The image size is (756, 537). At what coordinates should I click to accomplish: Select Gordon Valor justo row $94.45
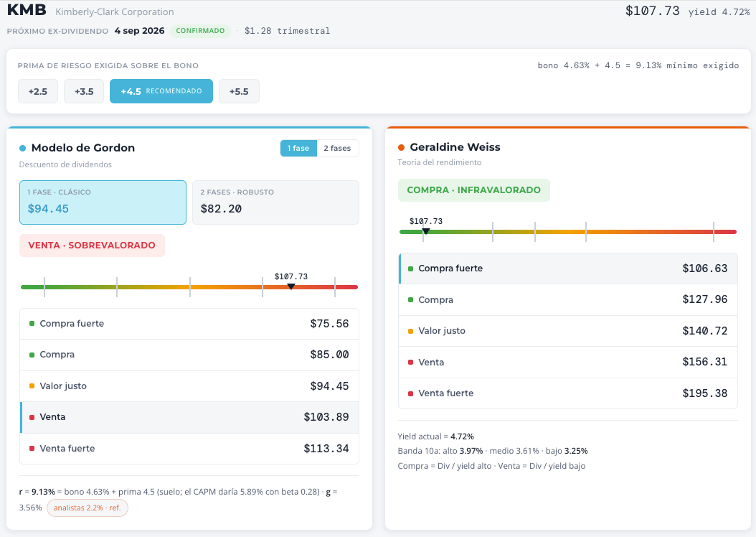click(189, 386)
